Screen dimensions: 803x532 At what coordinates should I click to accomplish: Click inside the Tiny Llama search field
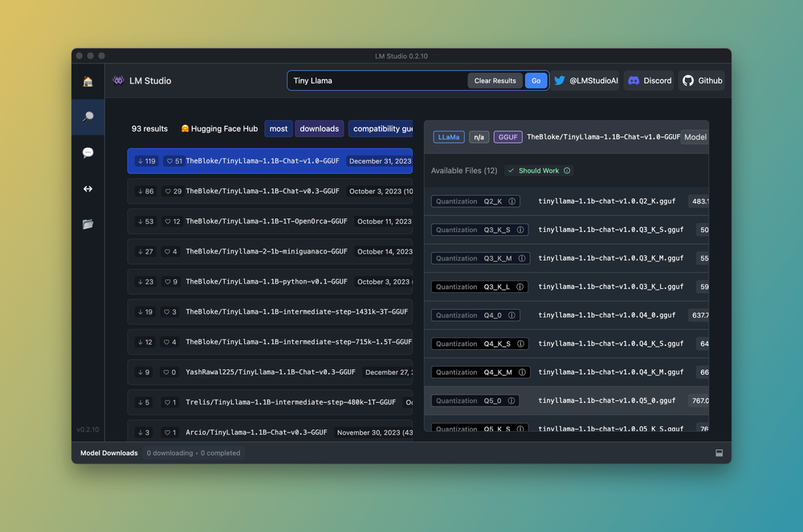point(377,80)
